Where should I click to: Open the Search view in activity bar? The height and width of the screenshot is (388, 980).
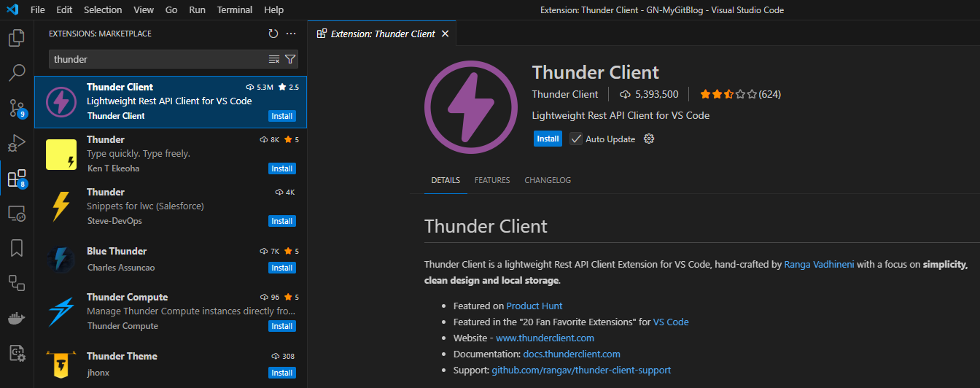pyautogui.click(x=17, y=72)
